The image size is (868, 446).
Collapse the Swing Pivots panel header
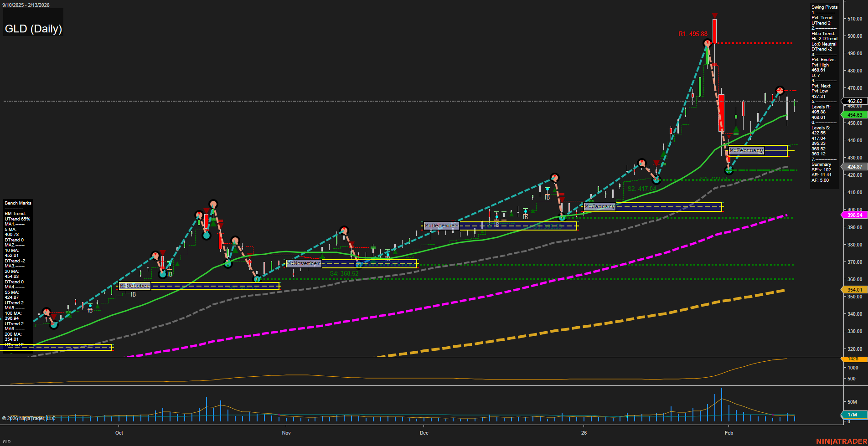824,7
